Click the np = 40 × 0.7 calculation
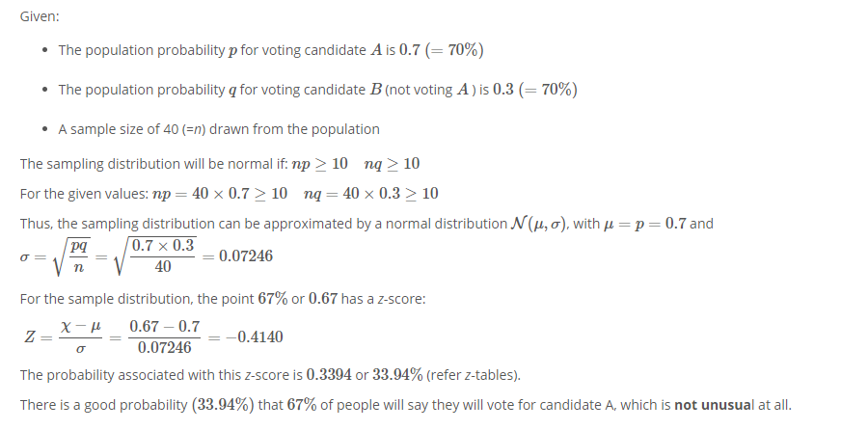The image size is (868, 430). [220, 194]
